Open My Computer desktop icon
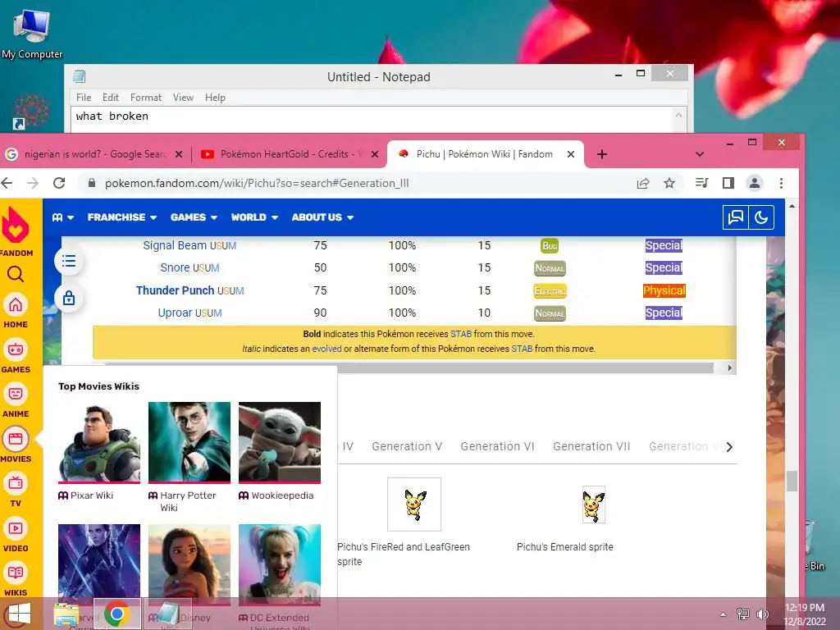Image resolution: width=840 pixels, height=630 pixels. tap(32, 33)
